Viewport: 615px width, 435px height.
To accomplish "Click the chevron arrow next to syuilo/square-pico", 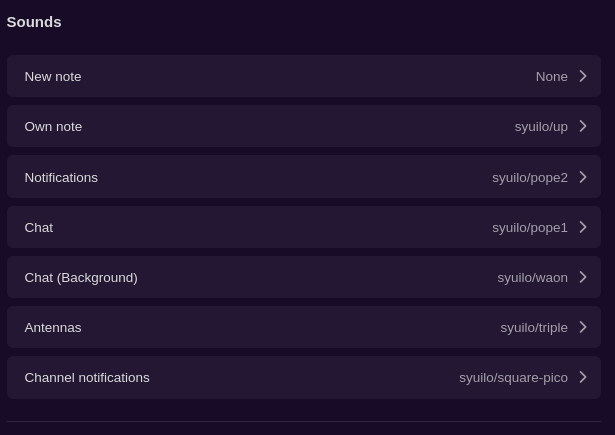I will coord(583,377).
